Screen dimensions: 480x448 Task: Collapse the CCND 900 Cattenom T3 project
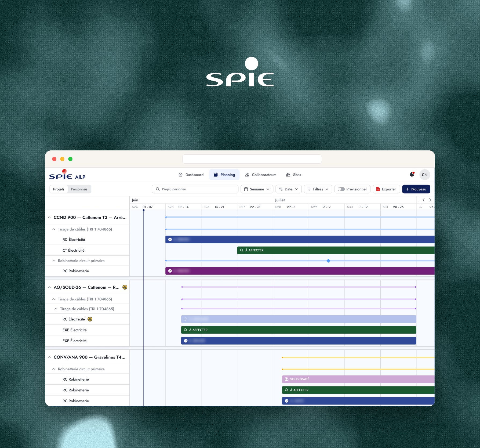49,218
